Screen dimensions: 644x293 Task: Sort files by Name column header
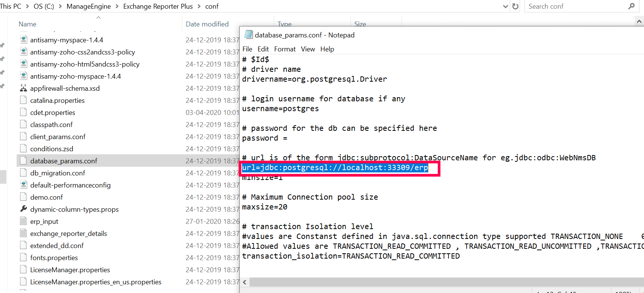click(28, 24)
